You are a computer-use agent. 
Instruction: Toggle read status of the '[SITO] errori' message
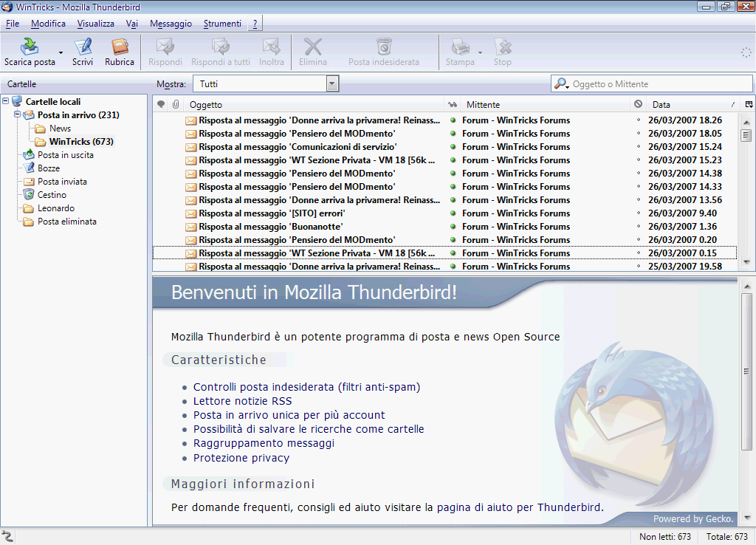(453, 213)
